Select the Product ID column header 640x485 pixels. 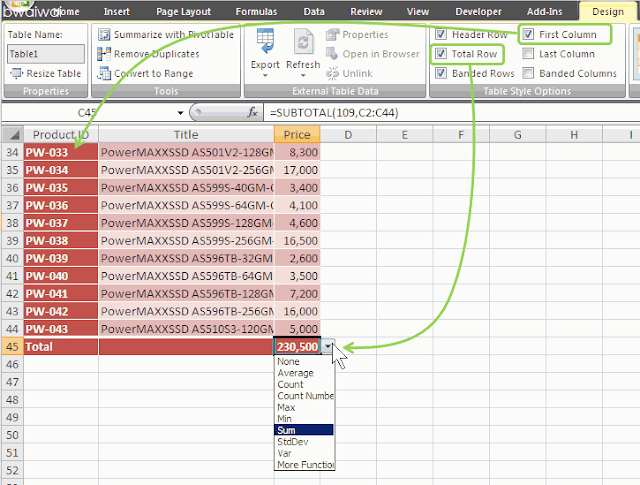[x=61, y=135]
